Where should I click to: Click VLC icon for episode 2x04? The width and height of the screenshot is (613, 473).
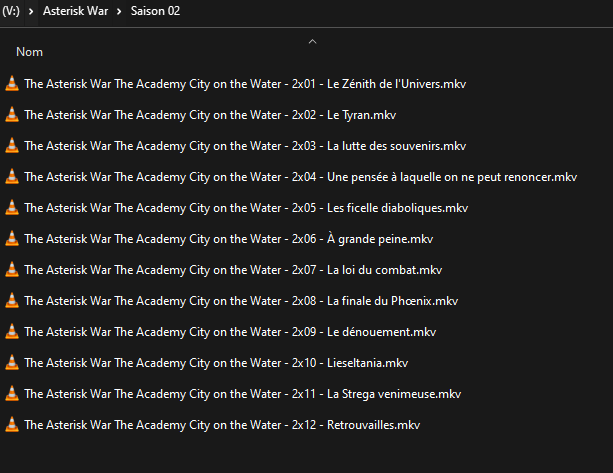tap(12, 177)
